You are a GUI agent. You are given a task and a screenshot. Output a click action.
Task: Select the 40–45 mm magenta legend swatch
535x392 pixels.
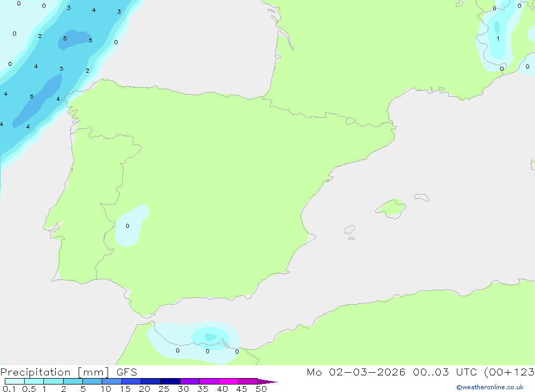tap(228, 381)
